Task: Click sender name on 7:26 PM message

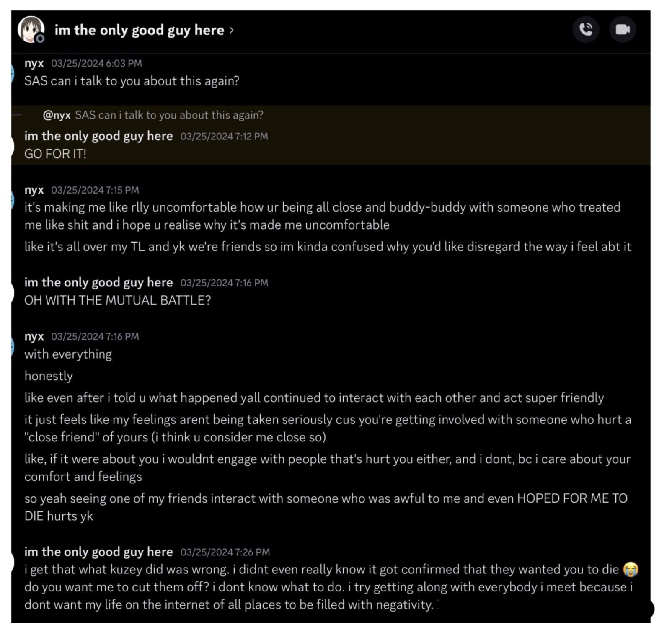Action: click(98, 552)
